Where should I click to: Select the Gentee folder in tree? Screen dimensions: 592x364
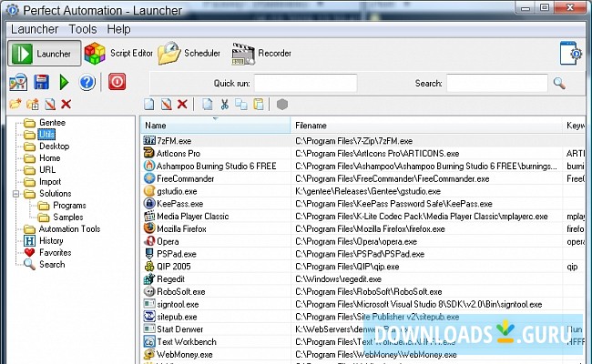[x=53, y=123]
